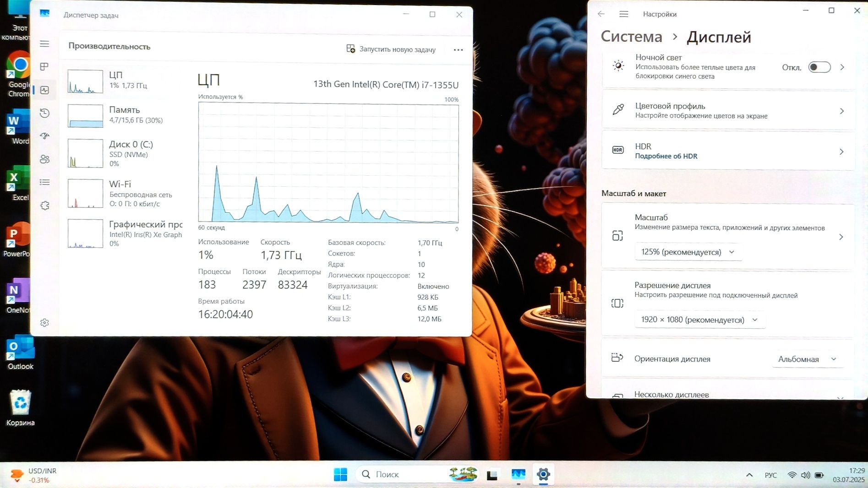This screenshot has height=488, width=868.
Task: Click Подробнее об HDR link
Action: [x=666, y=156]
